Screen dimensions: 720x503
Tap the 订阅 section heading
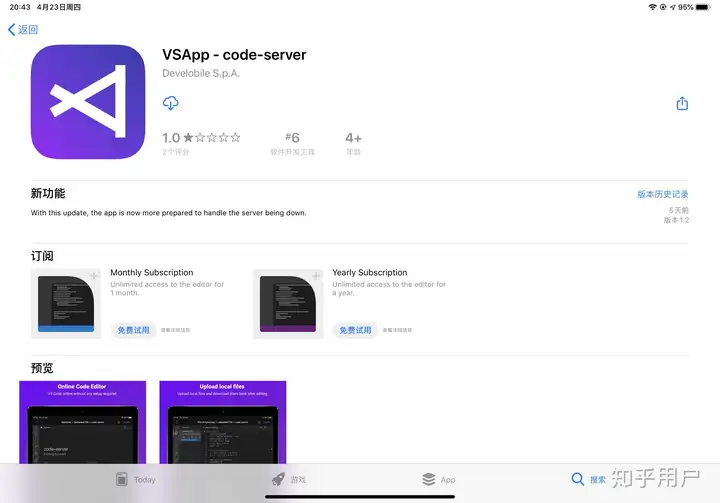tap(42, 256)
